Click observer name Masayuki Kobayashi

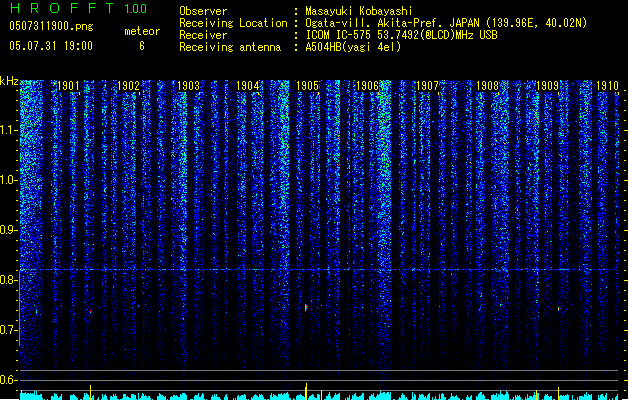point(359,11)
